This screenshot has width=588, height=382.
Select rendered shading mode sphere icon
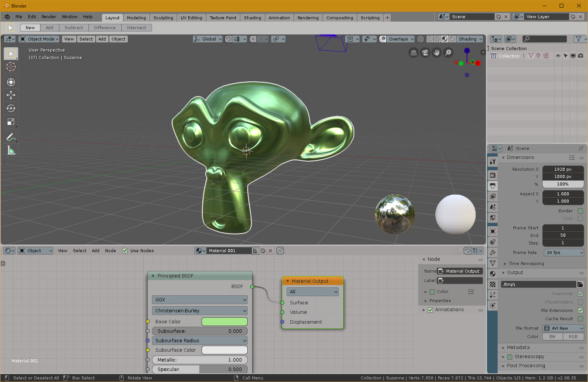point(452,39)
